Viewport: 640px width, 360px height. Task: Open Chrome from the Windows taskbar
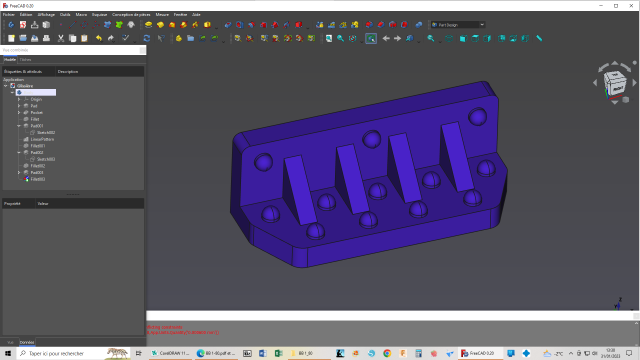[x=387, y=353]
